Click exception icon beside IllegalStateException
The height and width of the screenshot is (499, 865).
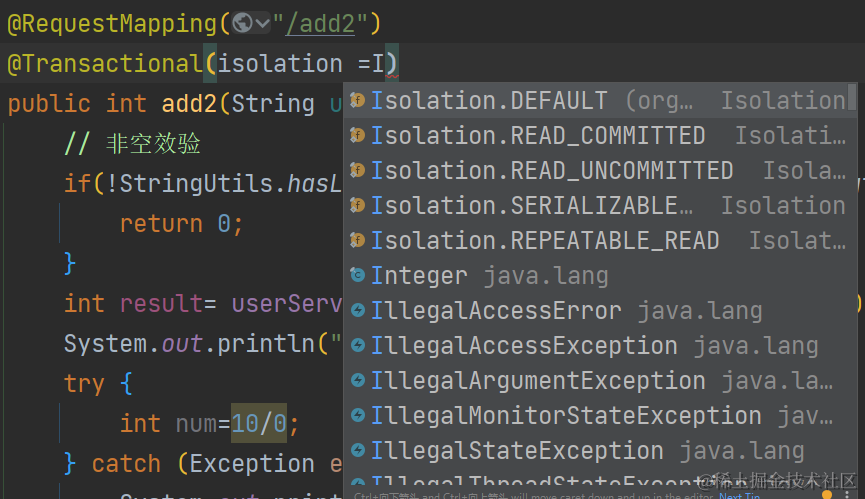coord(357,450)
